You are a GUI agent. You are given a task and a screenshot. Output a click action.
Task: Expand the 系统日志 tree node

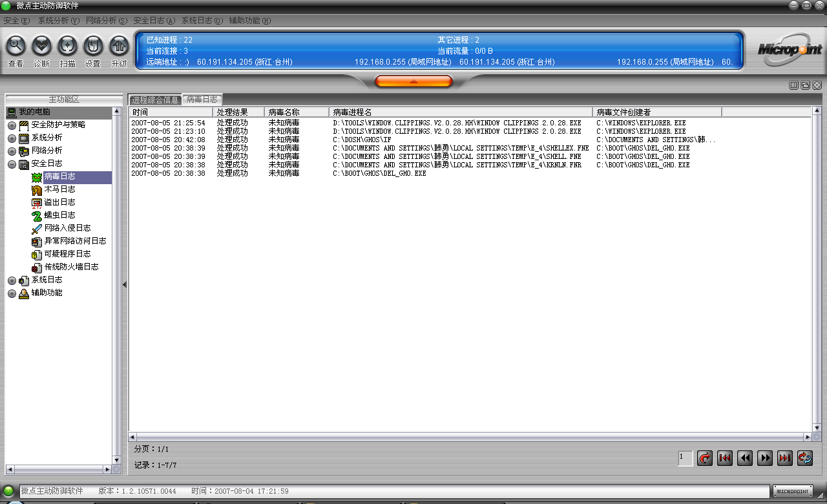point(12,280)
